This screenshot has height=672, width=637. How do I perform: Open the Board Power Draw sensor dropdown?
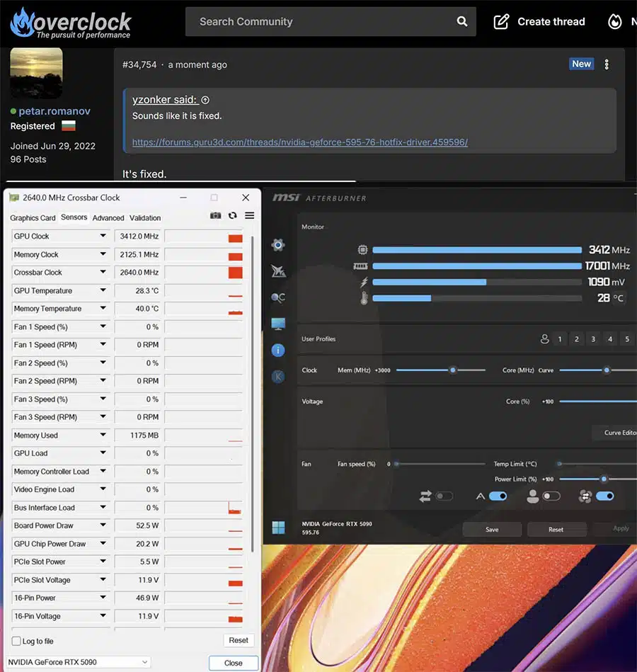(x=103, y=526)
